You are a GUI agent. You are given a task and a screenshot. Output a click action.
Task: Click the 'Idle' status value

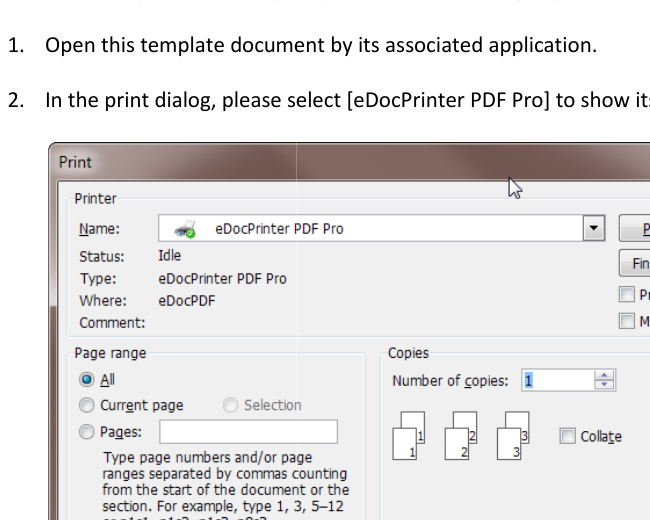click(x=170, y=255)
